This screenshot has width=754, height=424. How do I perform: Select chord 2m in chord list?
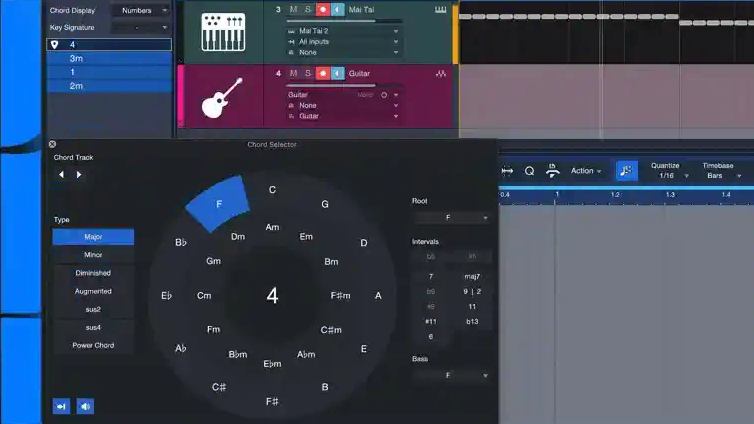click(x=109, y=86)
